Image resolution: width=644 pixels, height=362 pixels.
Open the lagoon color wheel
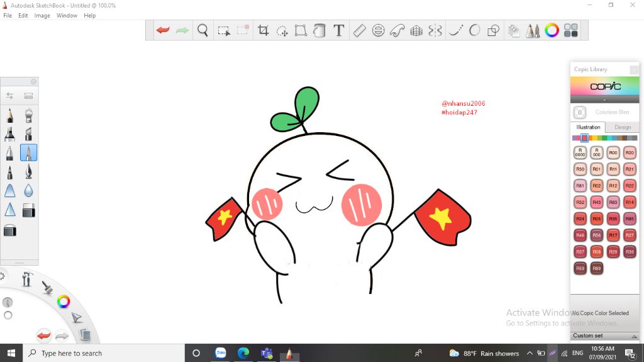(64, 302)
